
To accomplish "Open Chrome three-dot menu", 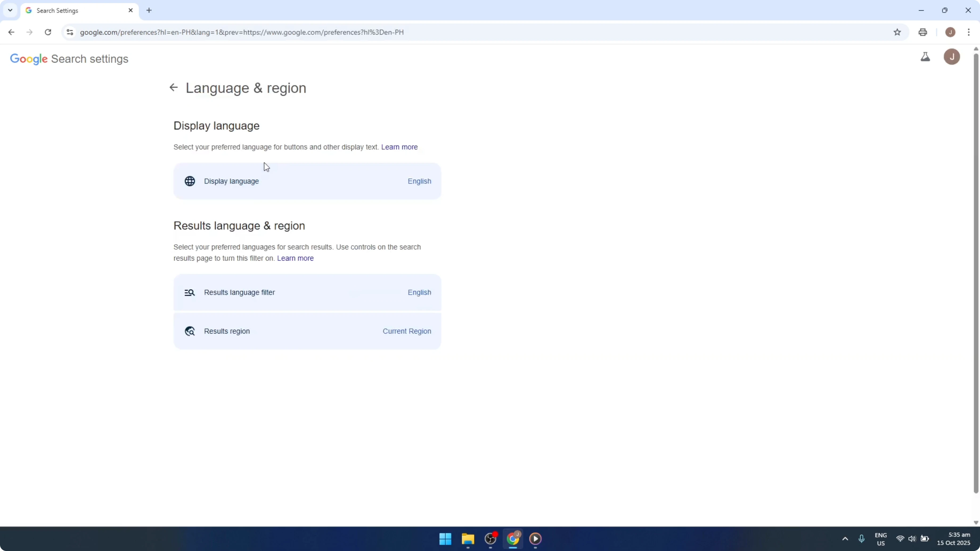I will [x=969, y=32].
